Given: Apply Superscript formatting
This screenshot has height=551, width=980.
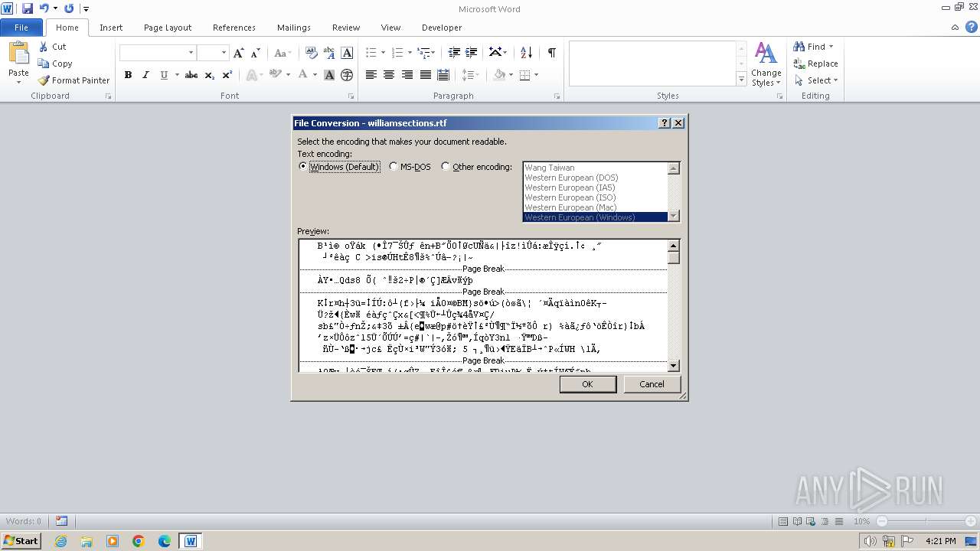Looking at the screenshot, I should pyautogui.click(x=227, y=75).
